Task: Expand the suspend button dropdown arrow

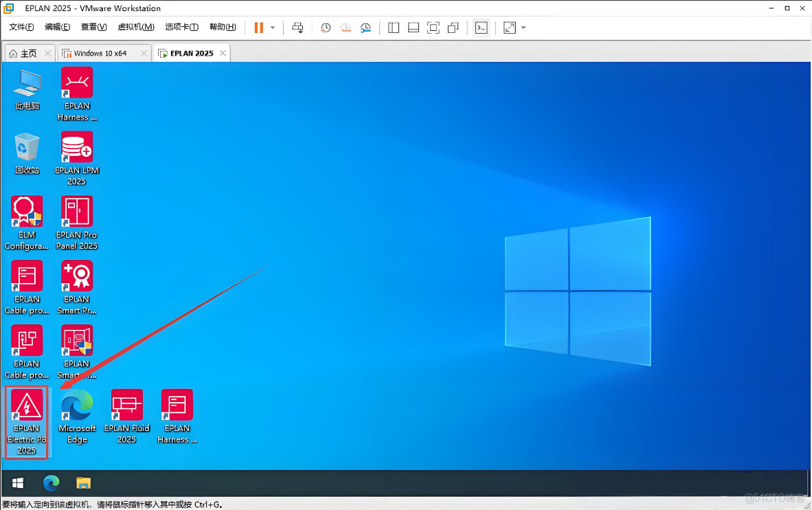Action: (273, 27)
